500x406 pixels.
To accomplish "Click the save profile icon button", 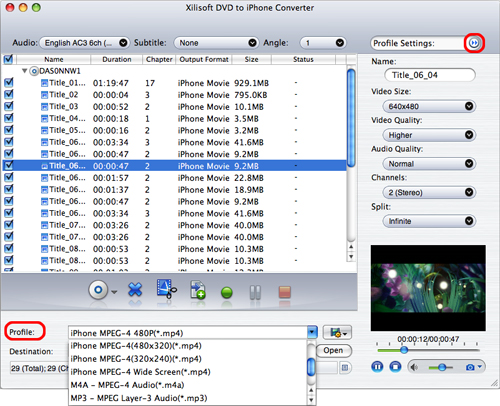I will [x=337, y=333].
